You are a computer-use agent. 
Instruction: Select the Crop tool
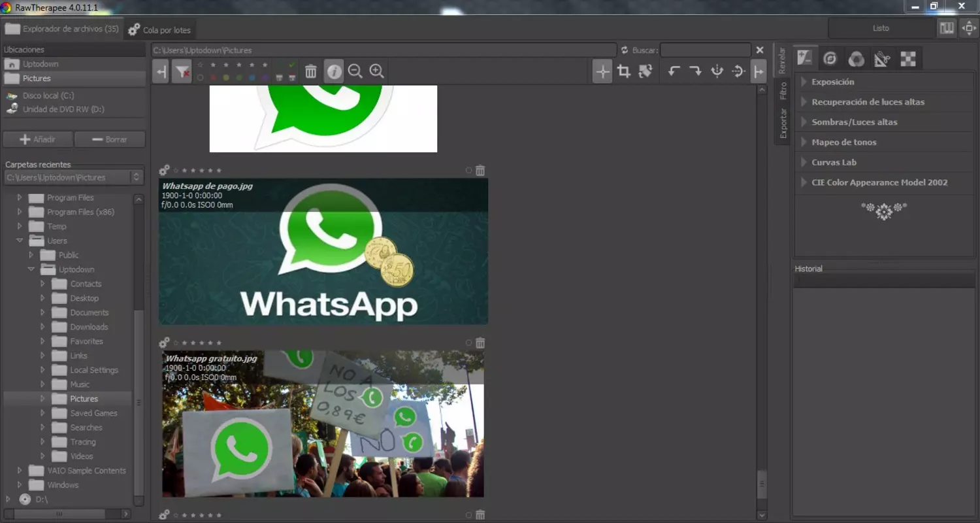click(x=624, y=71)
